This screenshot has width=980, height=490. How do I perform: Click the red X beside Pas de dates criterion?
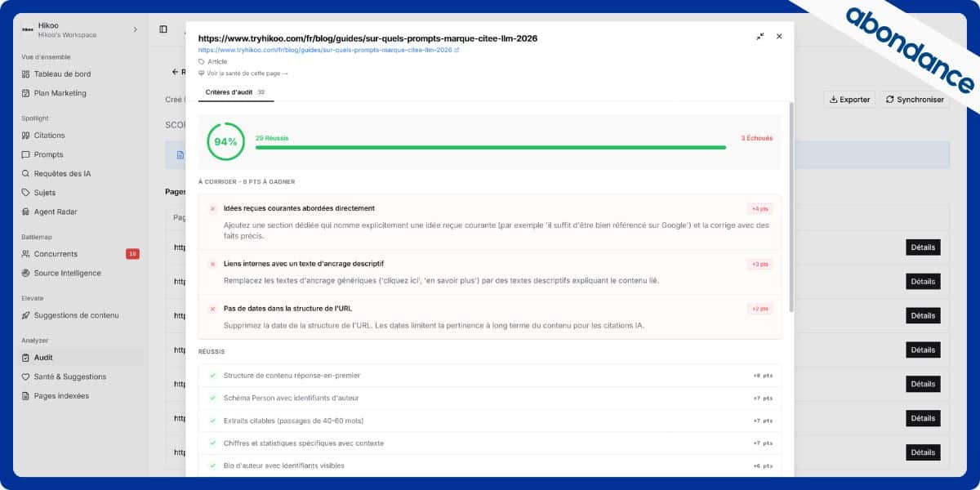[x=213, y=309]
